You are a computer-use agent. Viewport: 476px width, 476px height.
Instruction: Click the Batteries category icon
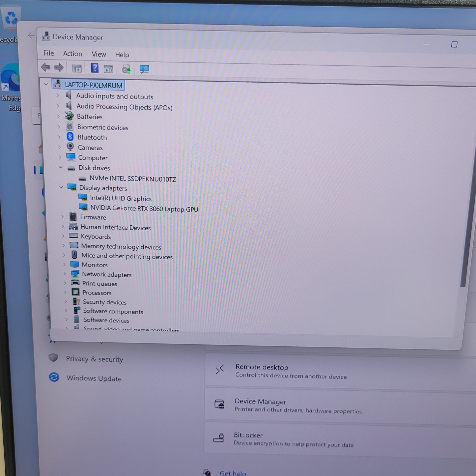point(69,116)
